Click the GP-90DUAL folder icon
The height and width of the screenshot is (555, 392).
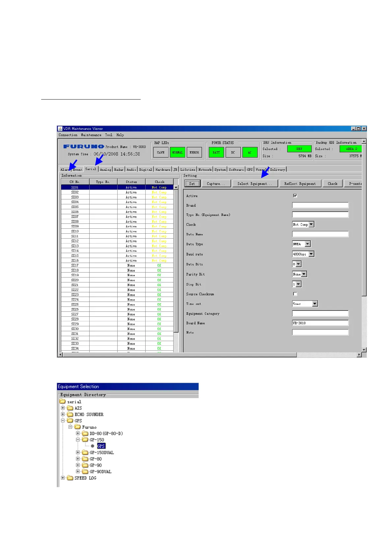85,472
